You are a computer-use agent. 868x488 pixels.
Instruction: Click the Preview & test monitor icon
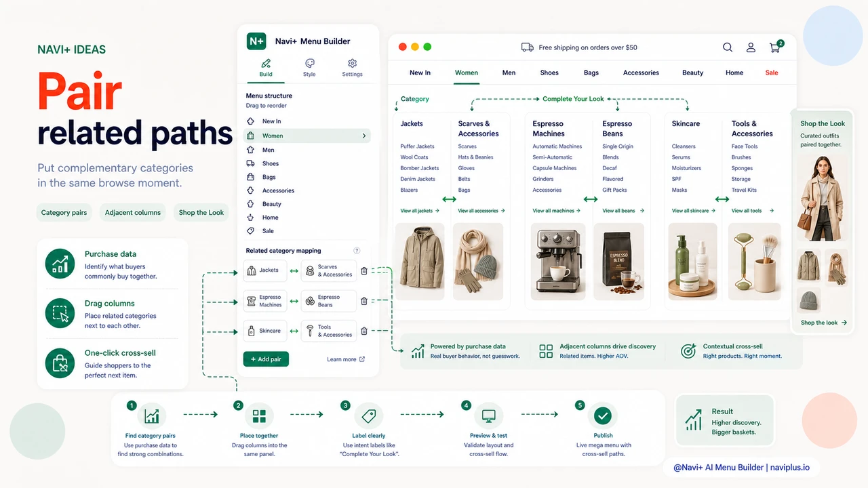click(x=489, y=415)
